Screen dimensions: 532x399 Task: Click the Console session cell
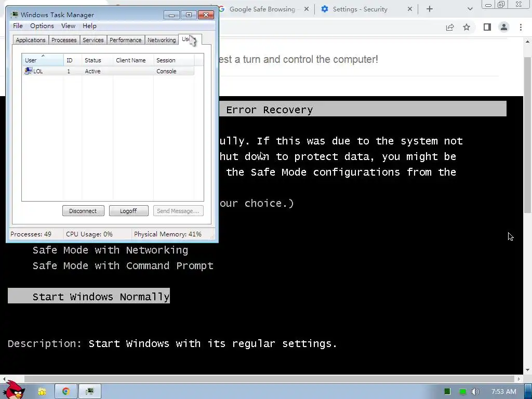tap(166, 71)
